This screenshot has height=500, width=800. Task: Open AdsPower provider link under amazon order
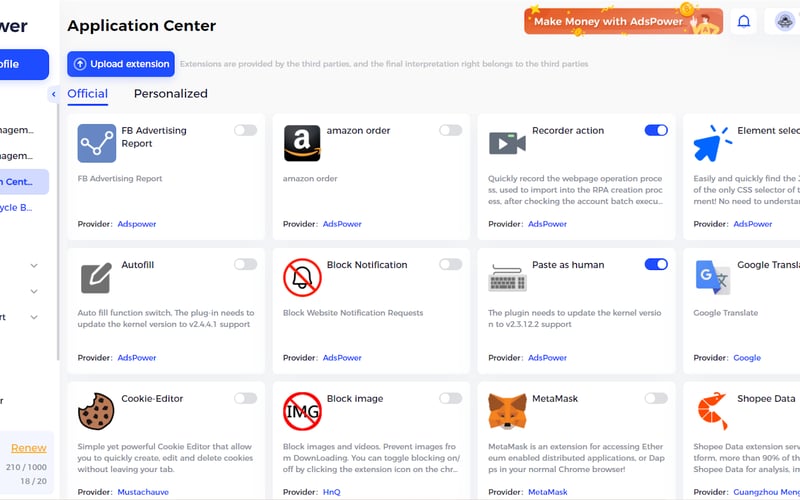point(342,224)
